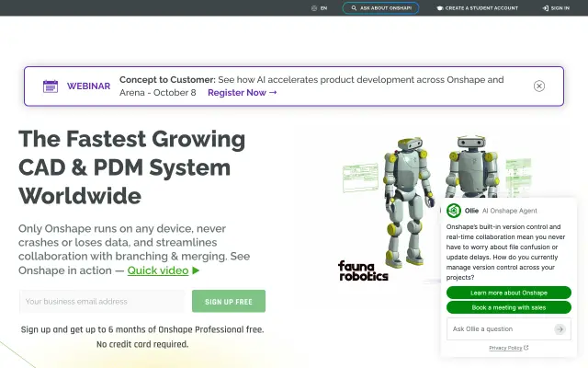The height and width of the screenshot is (368, 588).
Task: Click the globe language icon
Action: [314, 8]
